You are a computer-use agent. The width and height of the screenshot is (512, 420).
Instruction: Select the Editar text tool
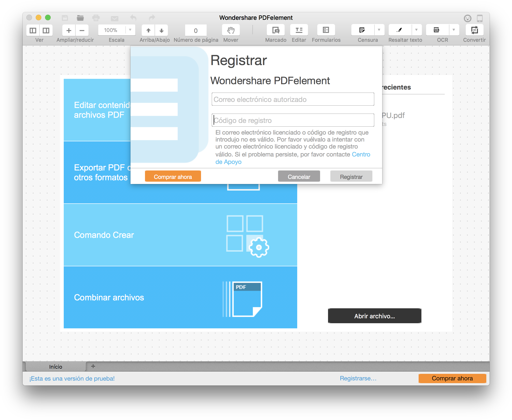299,30
